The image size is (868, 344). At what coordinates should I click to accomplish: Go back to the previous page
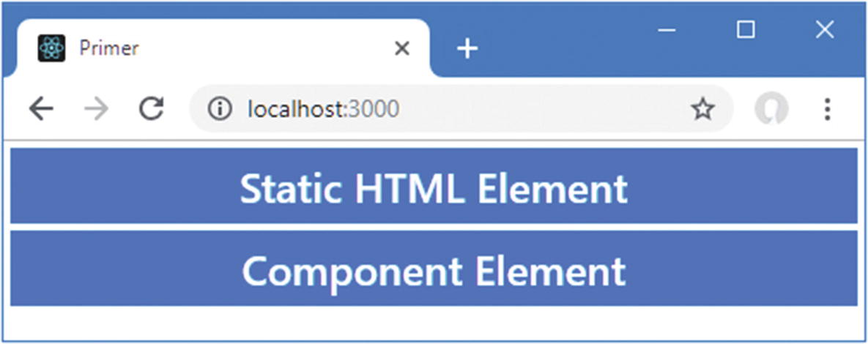[x=41, y=109]
